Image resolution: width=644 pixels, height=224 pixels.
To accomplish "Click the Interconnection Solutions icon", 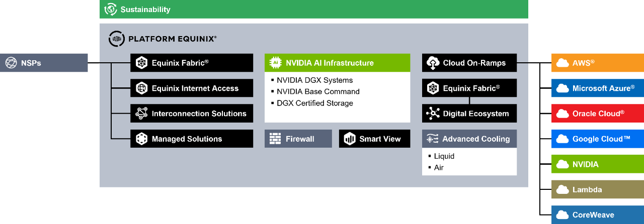I will 141,114.
